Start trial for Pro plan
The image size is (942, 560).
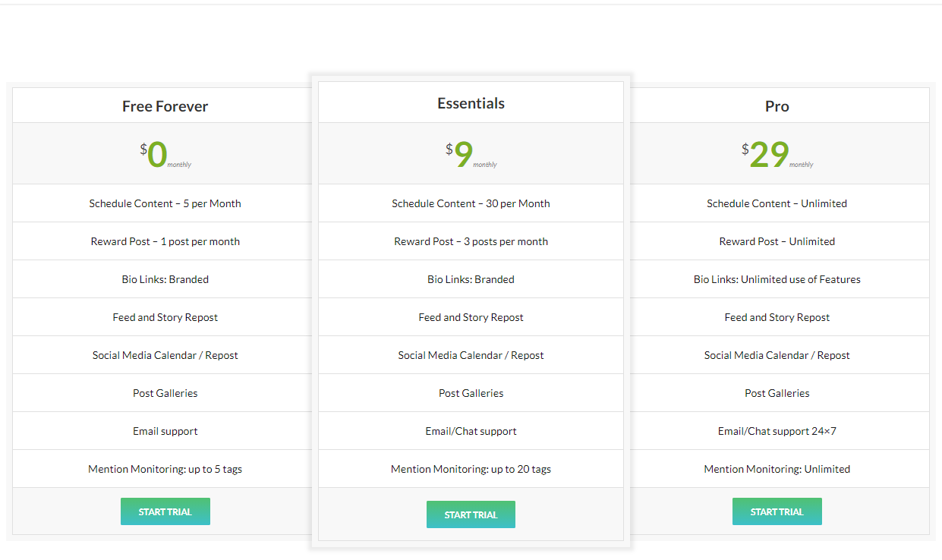(x=777, y=511)
